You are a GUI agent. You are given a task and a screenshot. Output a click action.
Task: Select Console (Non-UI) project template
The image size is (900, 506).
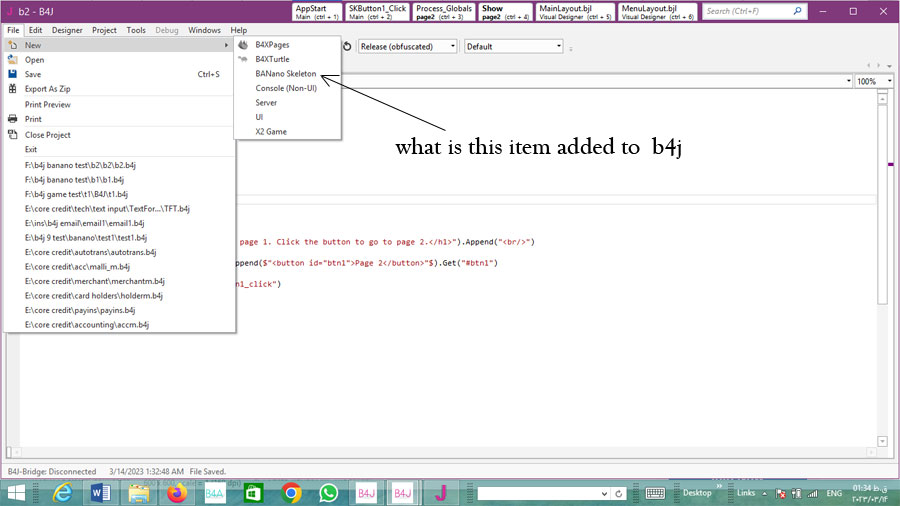288,88
